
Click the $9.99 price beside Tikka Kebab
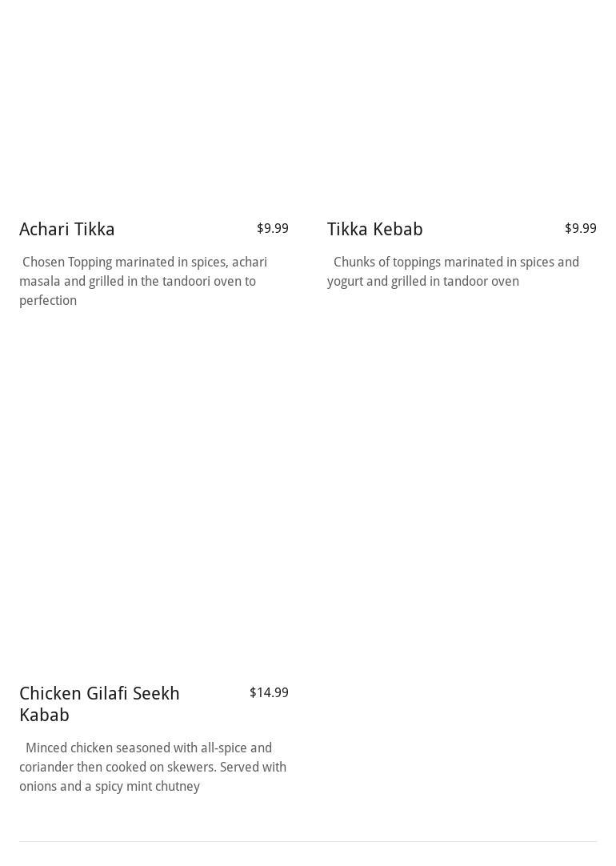pyautogui.click(x=580, y=229)
